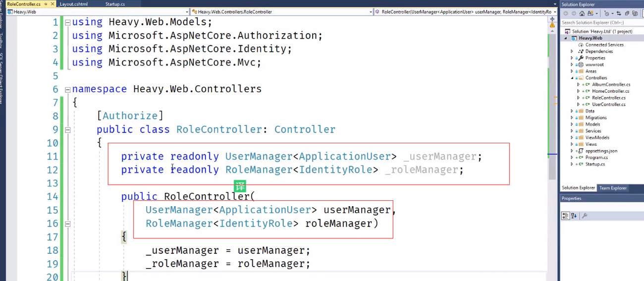This screenshot has width=644, height=281.
Task: Sort properties alphabetically
Action: [574, 216]
